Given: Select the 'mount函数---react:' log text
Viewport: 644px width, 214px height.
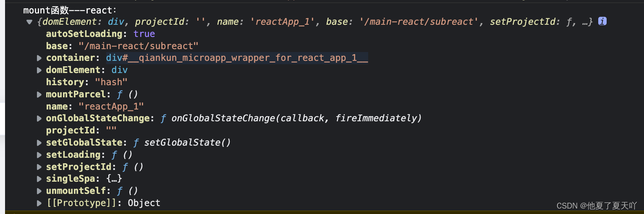Looking at the screenshot, I should tap(70, 10).
